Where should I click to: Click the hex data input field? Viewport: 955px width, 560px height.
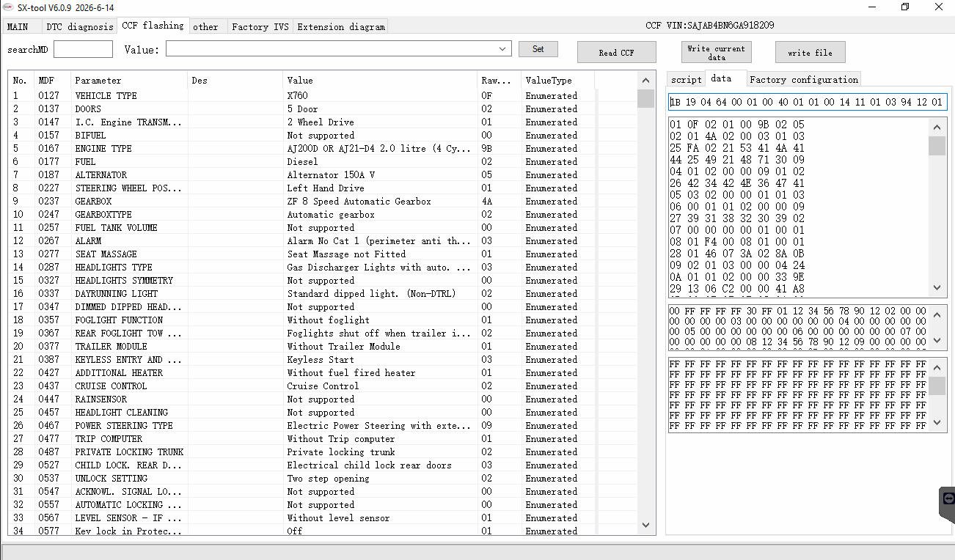tap(808, 102)
